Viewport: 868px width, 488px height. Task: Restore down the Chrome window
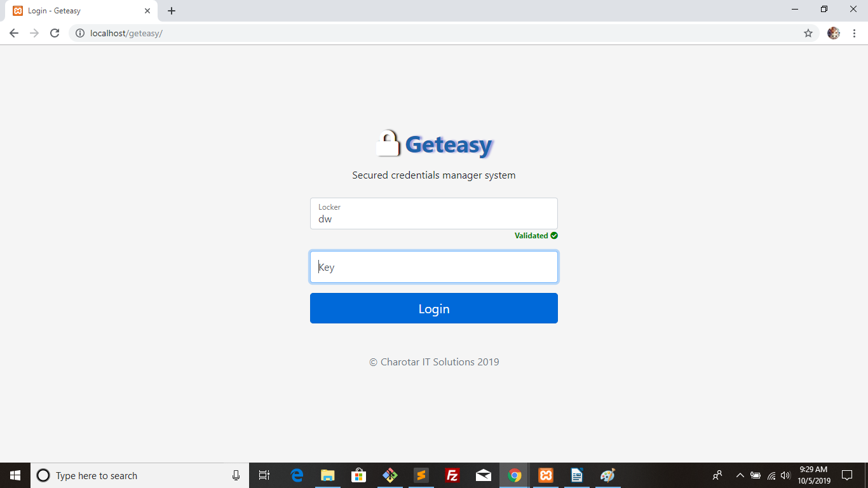(x=824, y=10)
